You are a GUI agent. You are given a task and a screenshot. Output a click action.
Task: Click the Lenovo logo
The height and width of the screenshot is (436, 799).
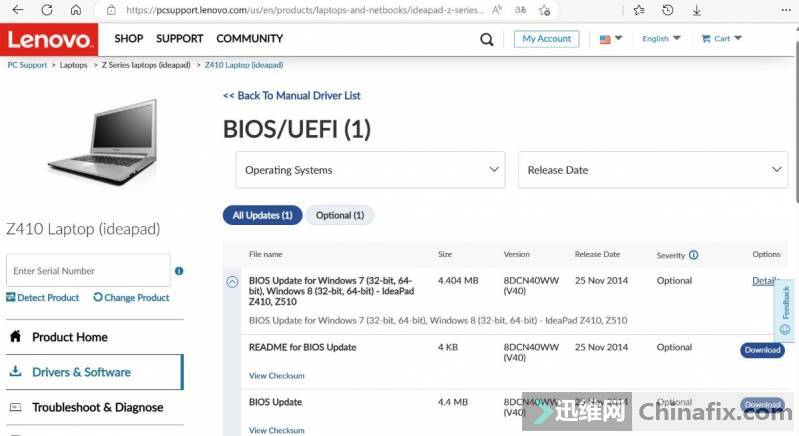[49, 39]
